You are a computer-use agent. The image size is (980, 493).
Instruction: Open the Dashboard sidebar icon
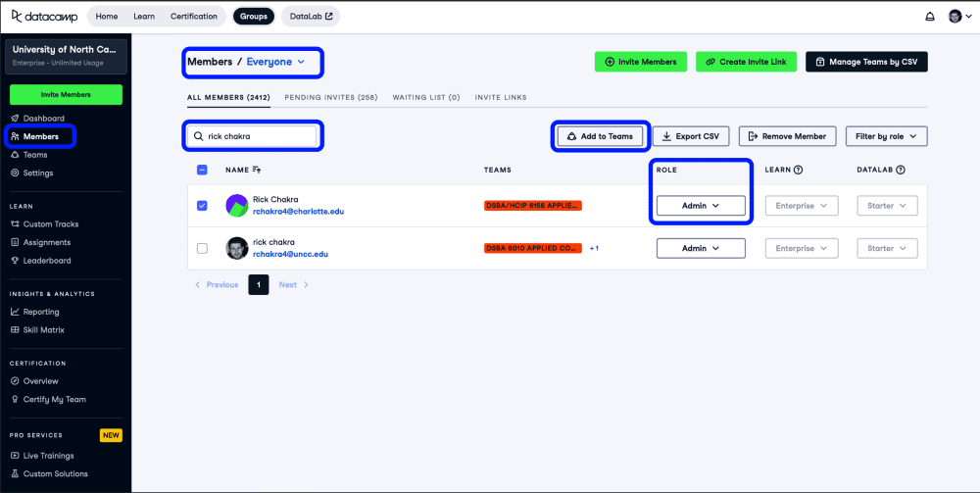[15, 119]
